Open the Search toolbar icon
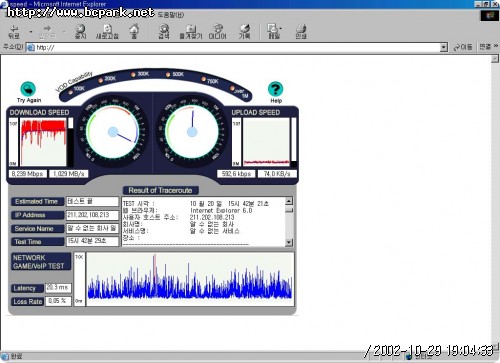The width and height of the screenshot is (500, 363). tap(164, 32)
